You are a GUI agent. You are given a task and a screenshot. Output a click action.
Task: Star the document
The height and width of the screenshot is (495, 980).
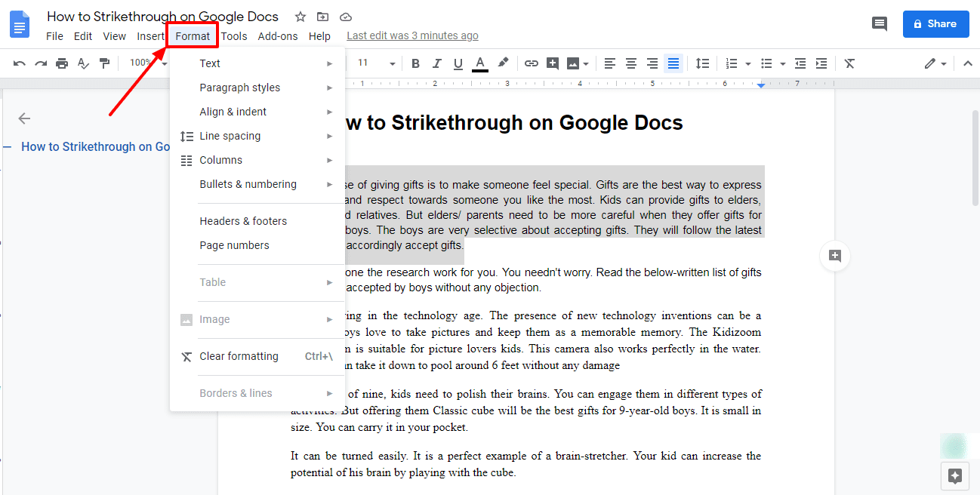(x=300, y=17)
